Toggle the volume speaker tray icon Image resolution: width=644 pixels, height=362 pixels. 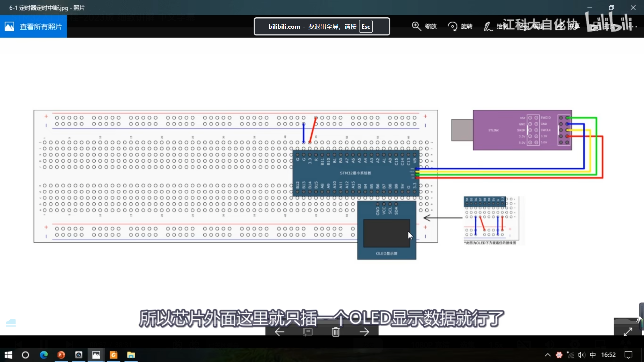(x=581, y=355)
